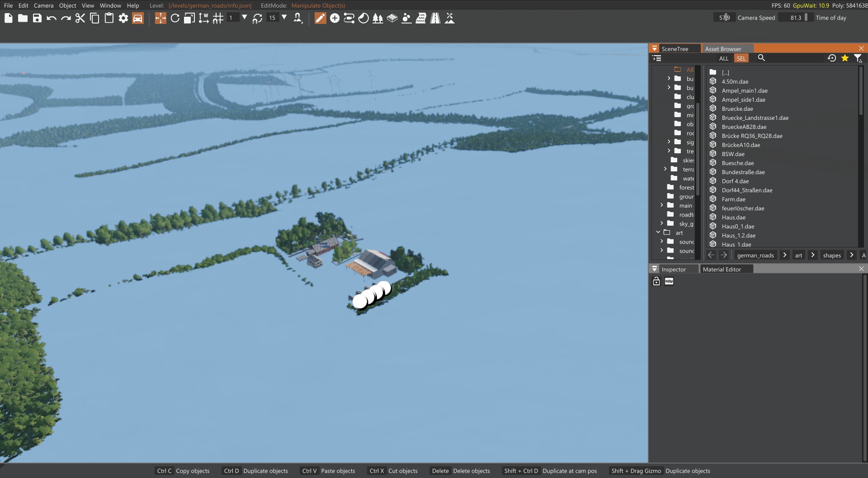Open the Object menu
The width and height of the screenshot is (868, 478).
[67, 5]
